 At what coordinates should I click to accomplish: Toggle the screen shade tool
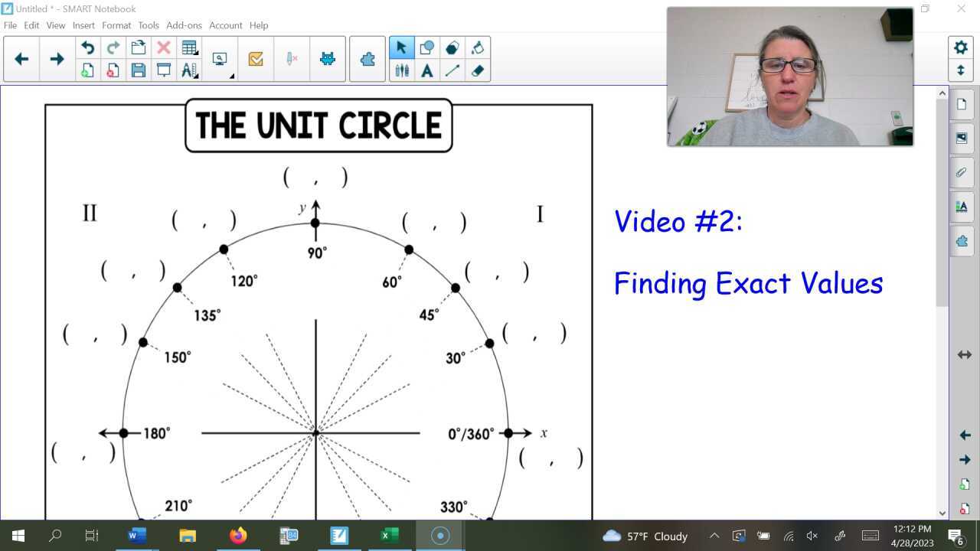click(164, 70)
